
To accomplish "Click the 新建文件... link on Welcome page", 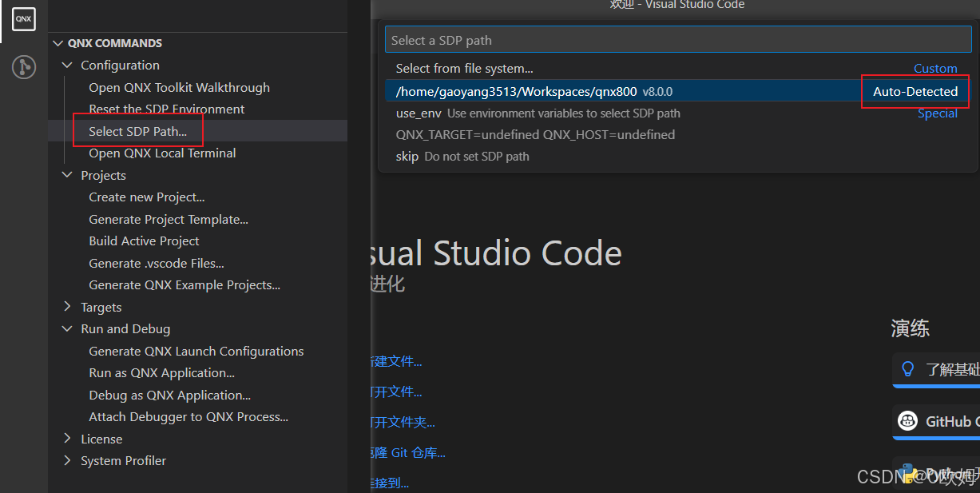I will click(x=396, y=361).
